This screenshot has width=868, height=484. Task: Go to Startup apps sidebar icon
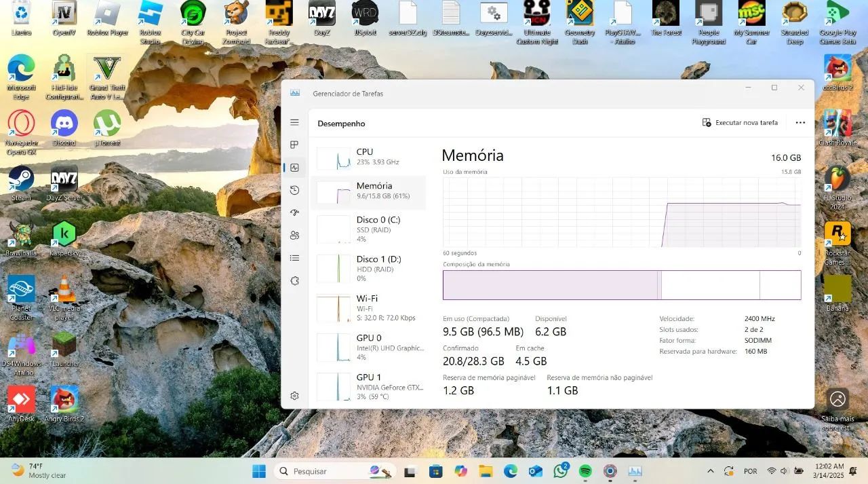(x=294, y=212)
